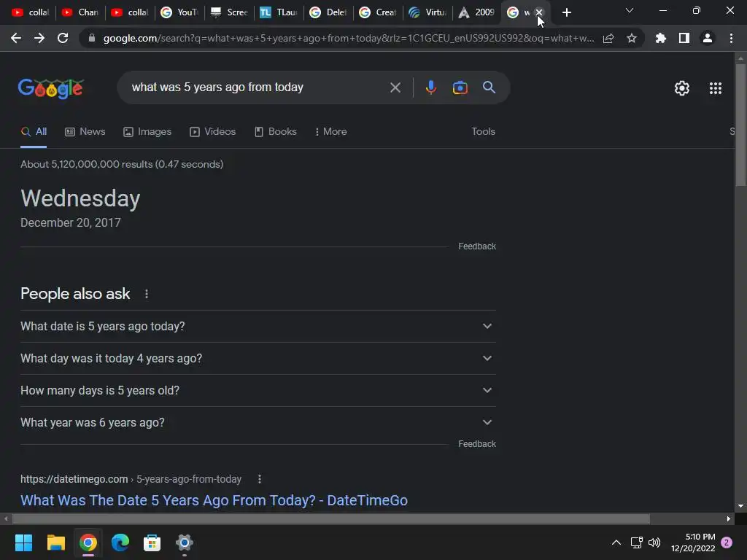
Task: Switch to the TLauncher browser tab
Action: 279,12
